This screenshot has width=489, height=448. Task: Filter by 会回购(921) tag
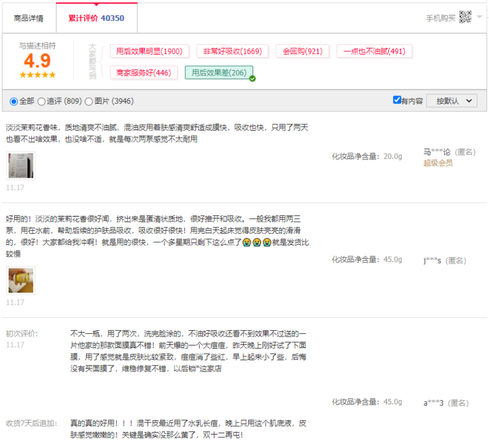(x=302, y=51)
